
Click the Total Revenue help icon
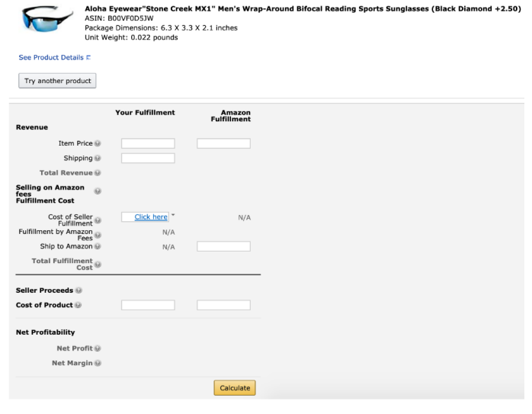[x=98, y=173]
